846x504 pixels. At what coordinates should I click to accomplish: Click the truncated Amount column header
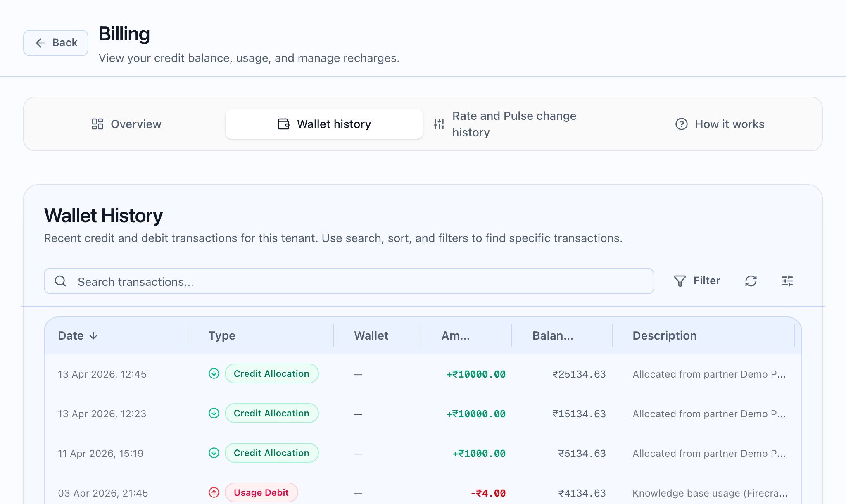tap(456, 335)
